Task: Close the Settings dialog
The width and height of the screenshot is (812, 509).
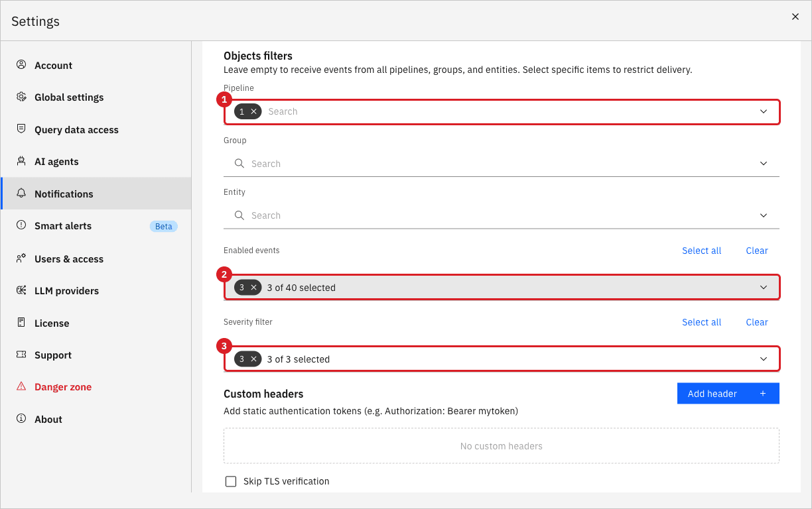Action: pyautogui.click(x=795, y=17)
